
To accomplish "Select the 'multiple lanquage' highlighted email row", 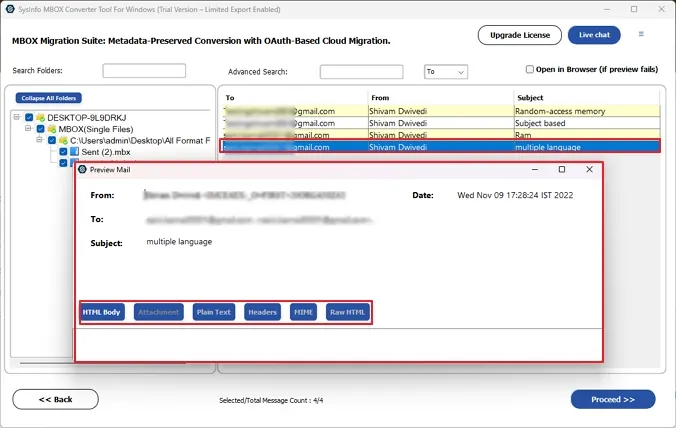I will pos(440,147).
